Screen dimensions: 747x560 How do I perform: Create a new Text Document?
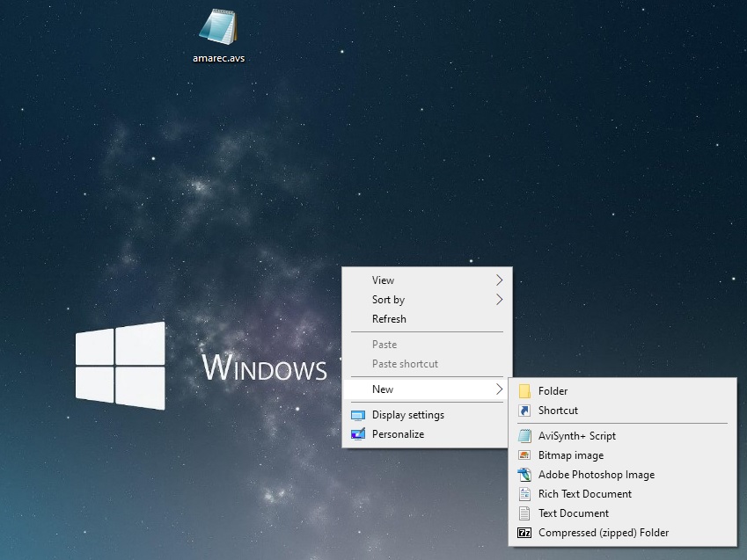click(622, 513)
